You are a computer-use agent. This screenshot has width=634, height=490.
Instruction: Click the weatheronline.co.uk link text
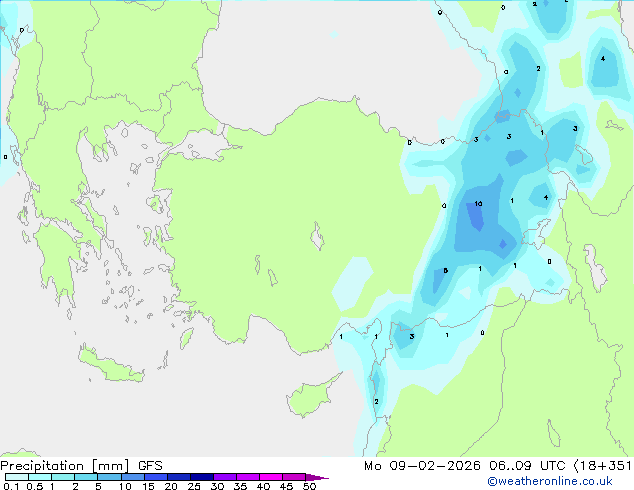click(x=550, y=481)
